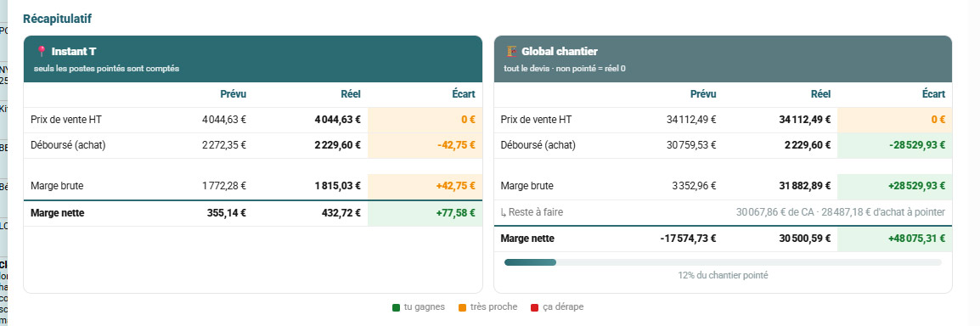Select the -17 574,73 € Marge nette prévu value

(688, 239)
